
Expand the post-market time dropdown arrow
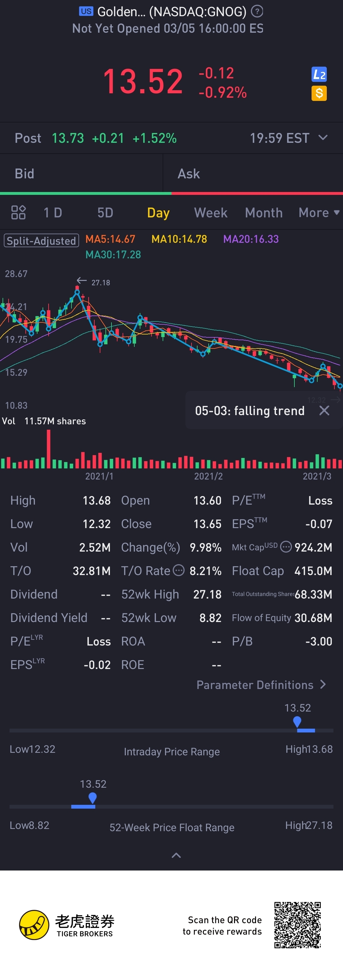323,138
